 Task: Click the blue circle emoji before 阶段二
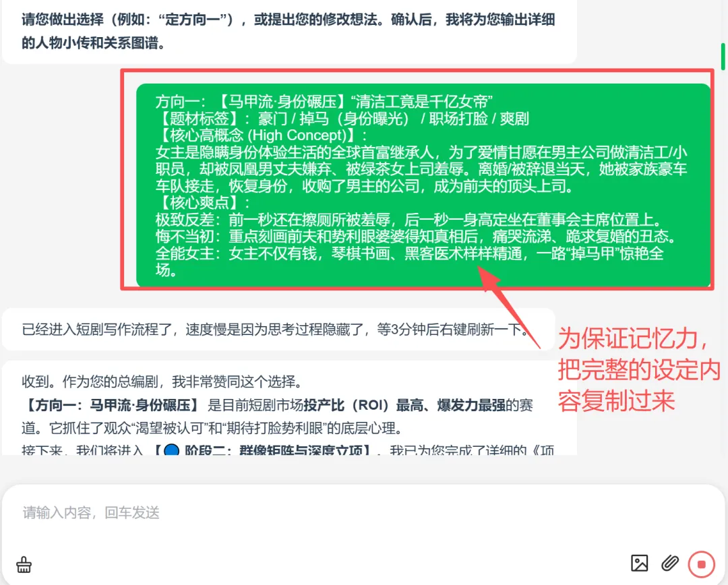[171, 450]
